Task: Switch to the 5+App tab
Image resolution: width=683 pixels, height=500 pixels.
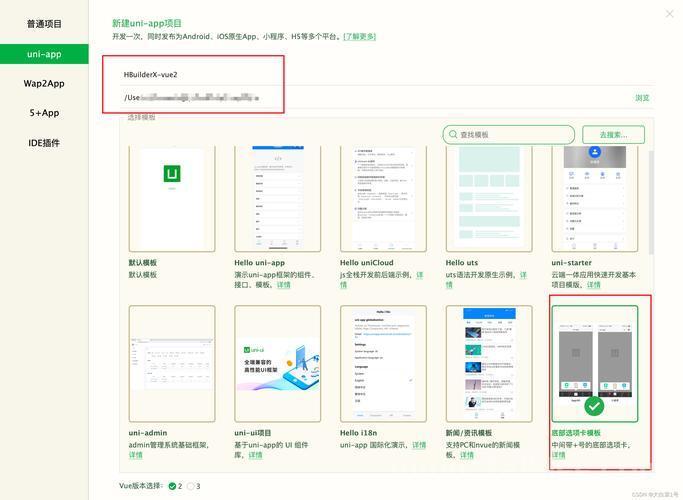Action: pyautogui.click(x=44, y=113)
